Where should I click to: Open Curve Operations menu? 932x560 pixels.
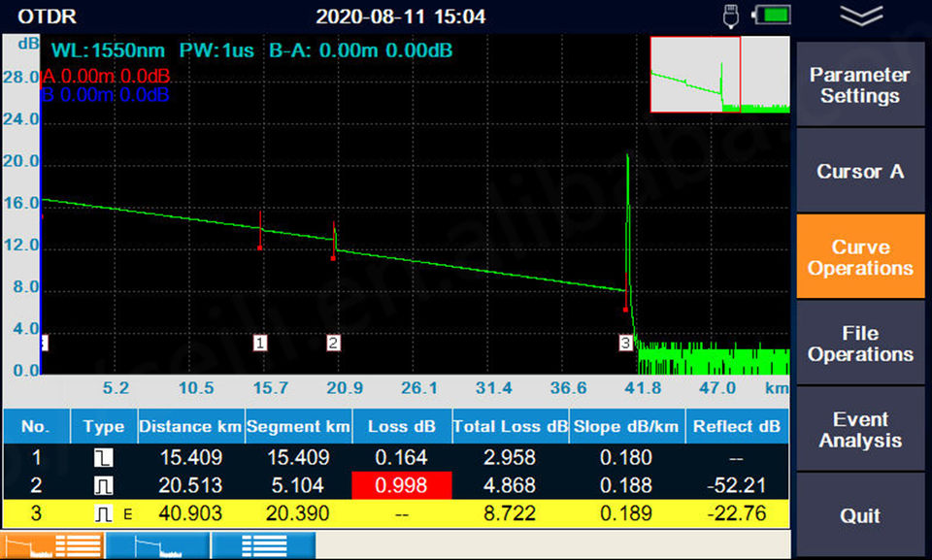point(860,257)
